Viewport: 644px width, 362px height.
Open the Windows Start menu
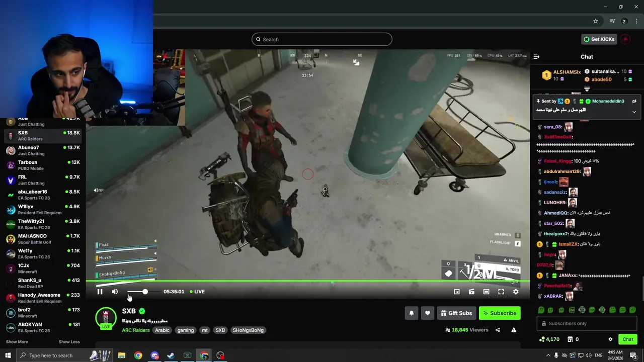8,355
